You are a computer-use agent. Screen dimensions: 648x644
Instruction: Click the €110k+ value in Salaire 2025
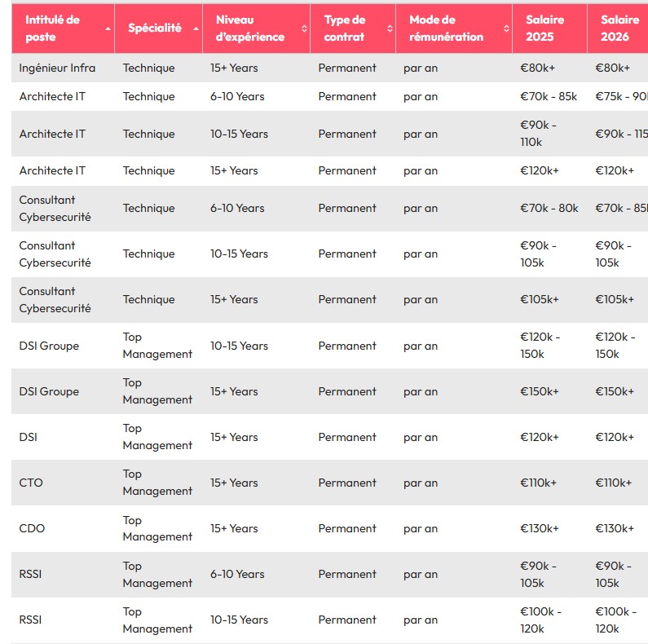point(538,483)
